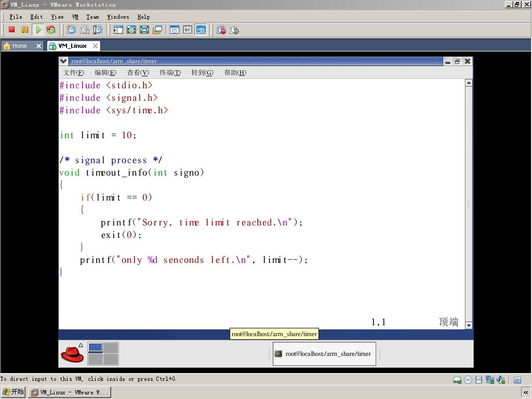The width and height of the screenshot is (532, 399).
Task: Close the Home tab
Action: [x=38, y=46]
